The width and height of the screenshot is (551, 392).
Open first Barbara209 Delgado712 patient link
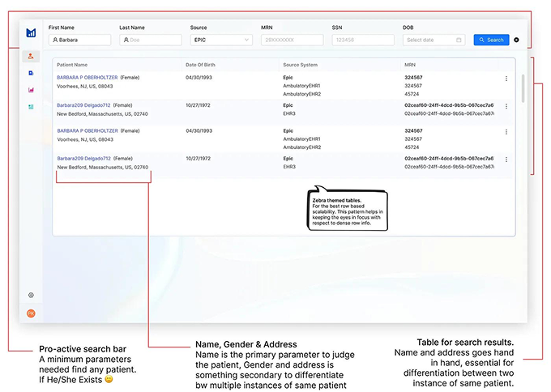[83, 105]
